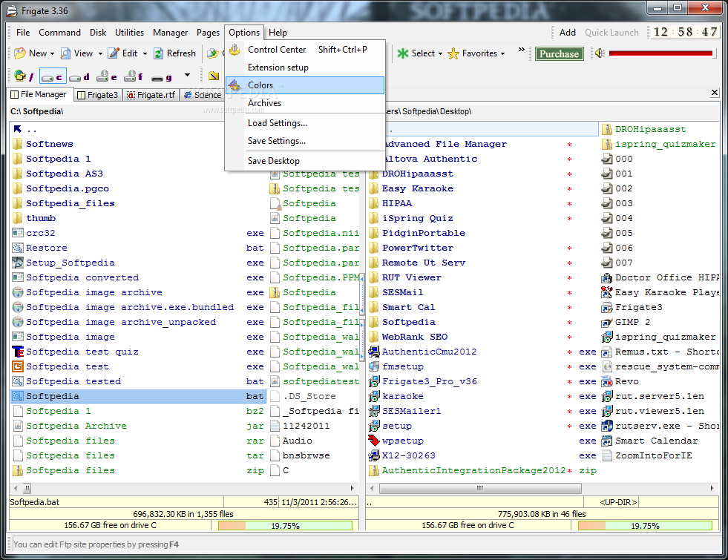Switch to the Science tab

[x=203, y=95]
